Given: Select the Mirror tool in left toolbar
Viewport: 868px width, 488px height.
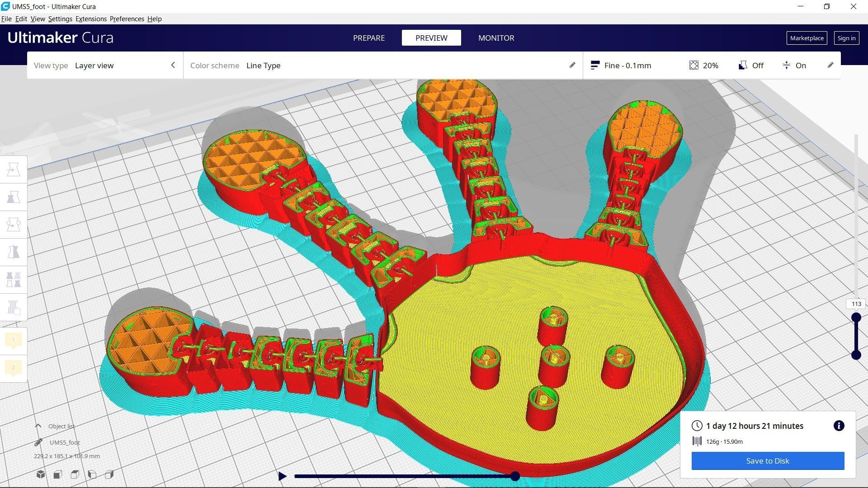Looking at the screenshot, I should 14,252.
